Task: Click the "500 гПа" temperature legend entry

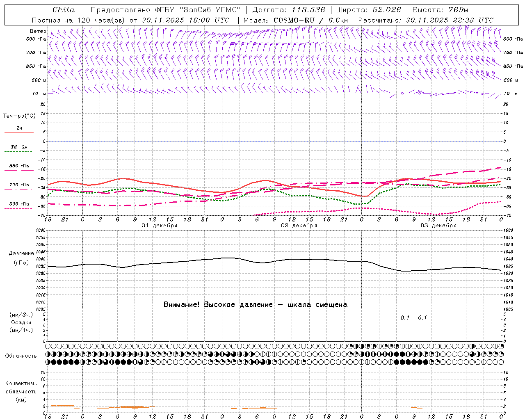Action: pyautogui.click(x=19, y=204)
